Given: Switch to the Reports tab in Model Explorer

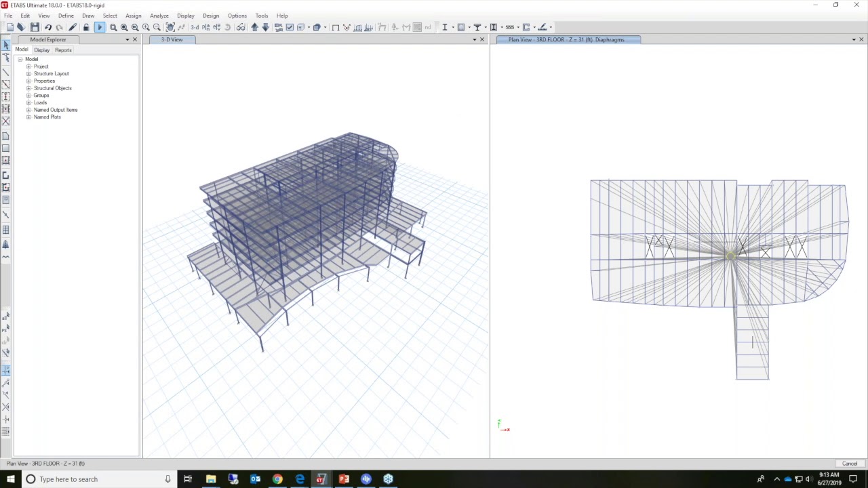Looking at the screenshot, I should tap(63, 50).
